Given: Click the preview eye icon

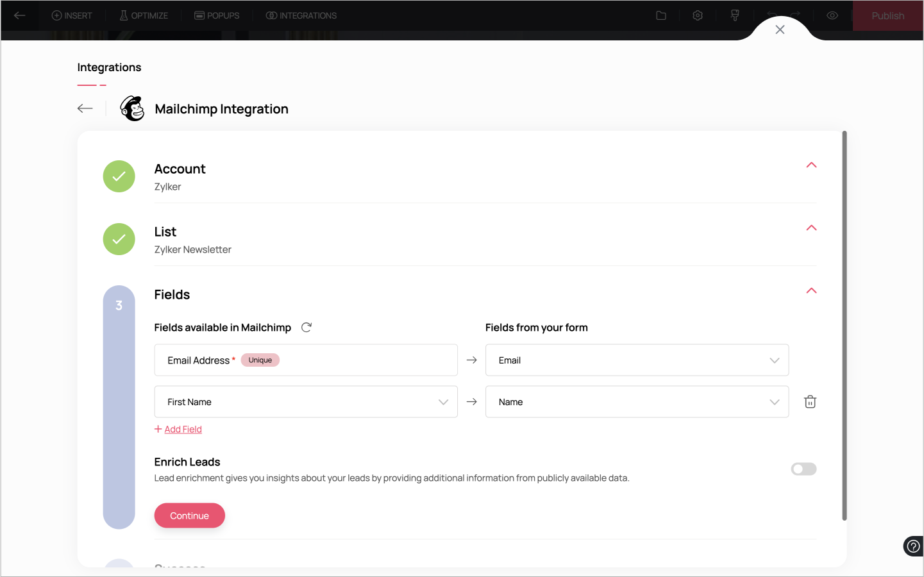Looking at the screenshot, I should coord(832,15).
